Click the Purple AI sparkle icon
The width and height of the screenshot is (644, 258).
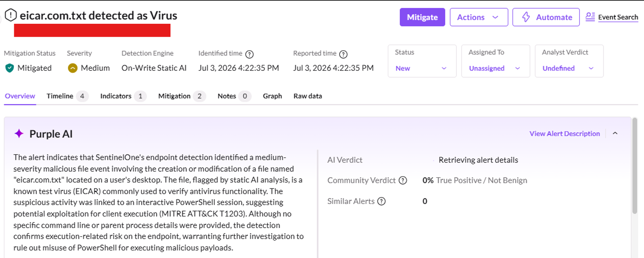(x=19, y=133)
